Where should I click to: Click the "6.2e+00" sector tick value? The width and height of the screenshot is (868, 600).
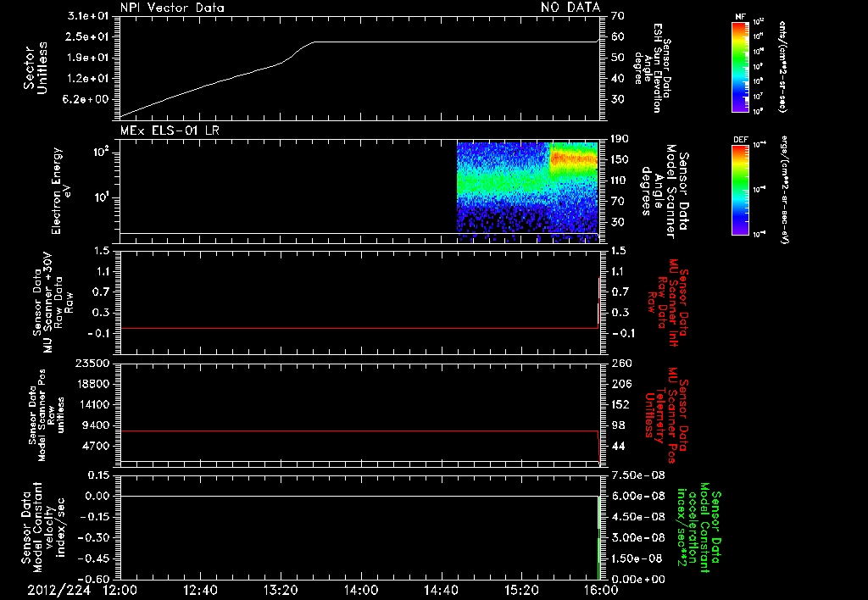tap(87, 99)
